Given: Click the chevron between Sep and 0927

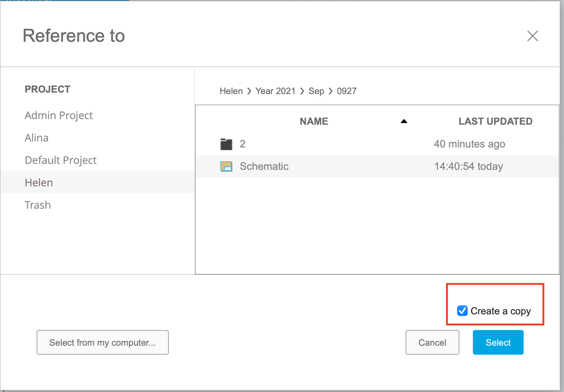Looking at the screenshot, I should click(330, 91).
